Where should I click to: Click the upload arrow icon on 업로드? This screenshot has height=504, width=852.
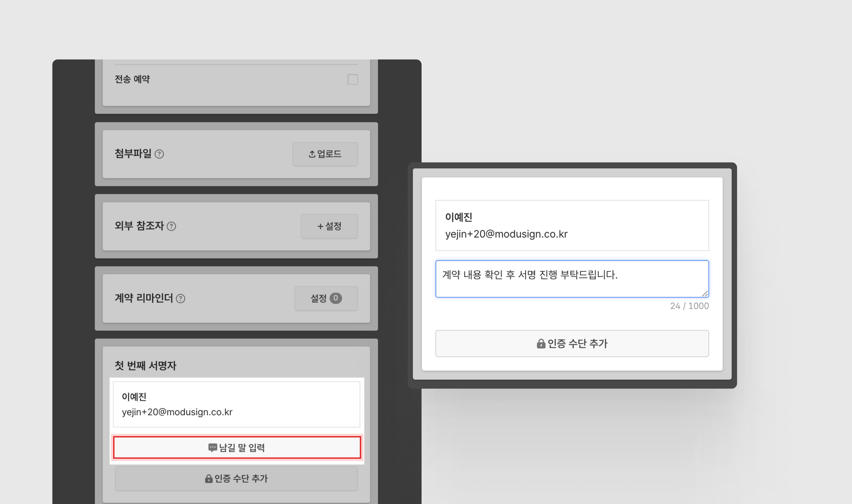[312, 154]
